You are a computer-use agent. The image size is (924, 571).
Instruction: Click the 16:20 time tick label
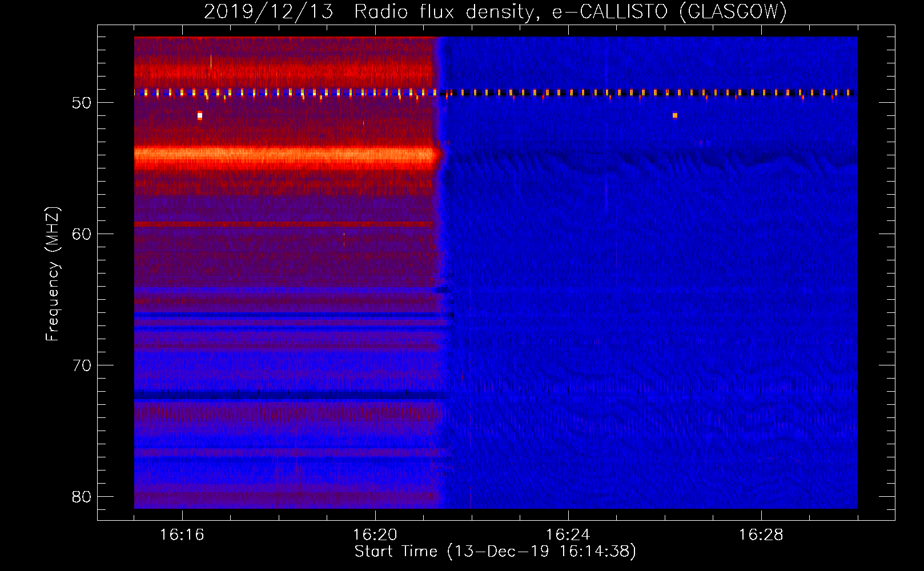pyautogui.click(x=375, y=535)
